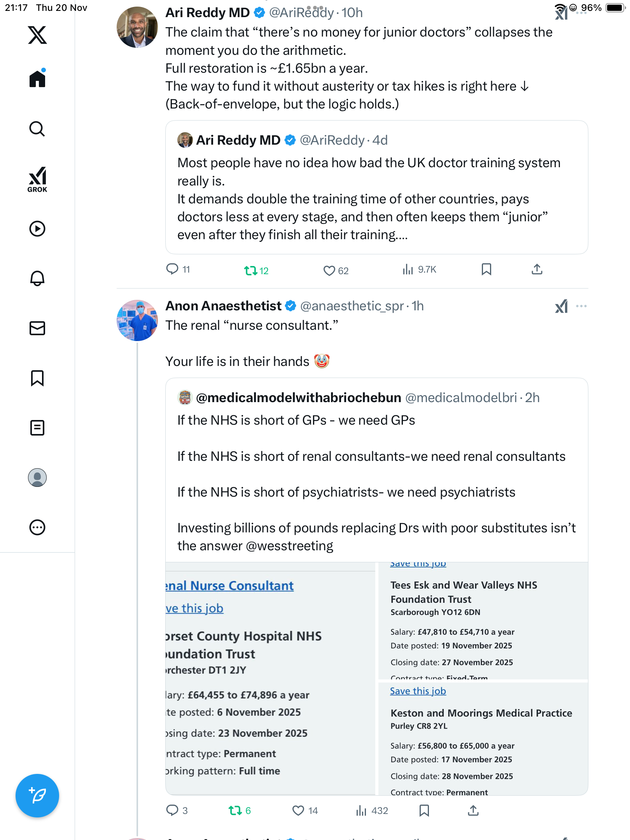Open the Search page
This screenshot has width=630, height=840.
[37, 129]
